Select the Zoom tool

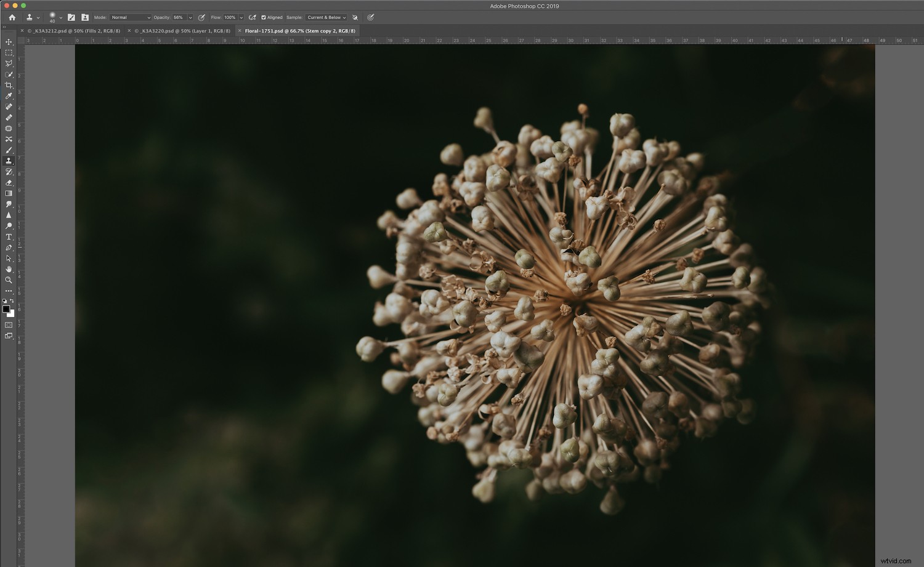(x=9, y=280)
